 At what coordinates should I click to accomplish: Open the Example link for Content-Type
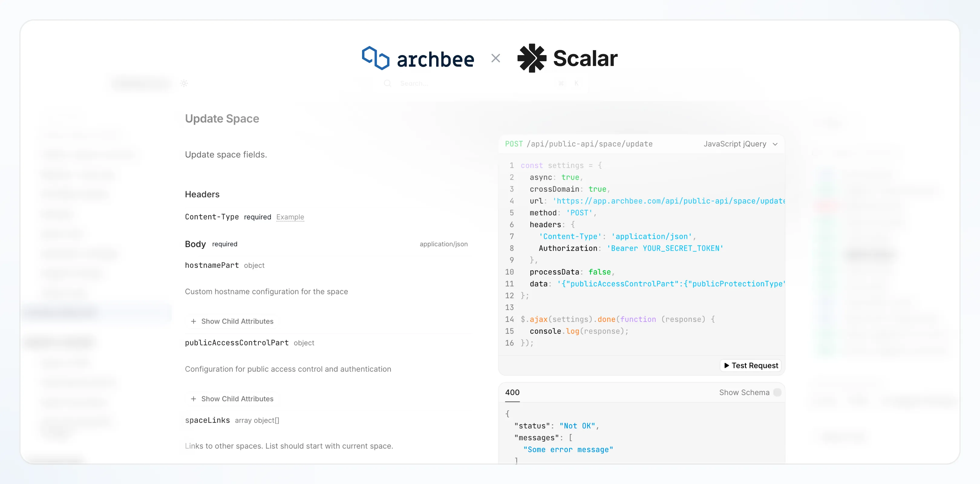click(290, 217)
